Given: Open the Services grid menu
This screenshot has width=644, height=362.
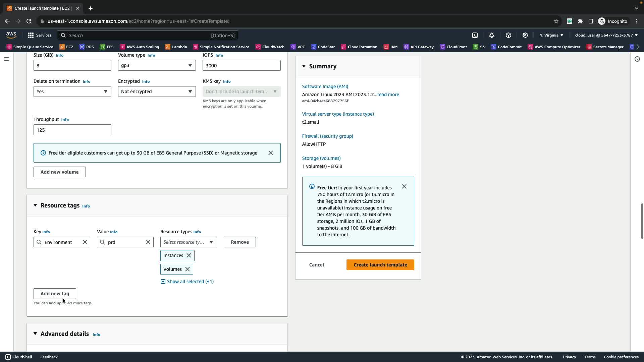Looking at the screenshot, I should 39,35.
